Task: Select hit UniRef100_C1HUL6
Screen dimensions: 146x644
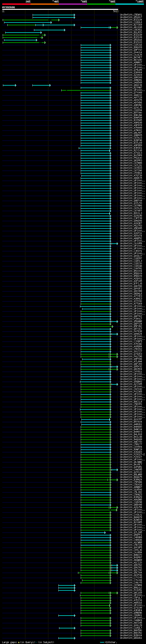Action: click(x=131, y=22)
